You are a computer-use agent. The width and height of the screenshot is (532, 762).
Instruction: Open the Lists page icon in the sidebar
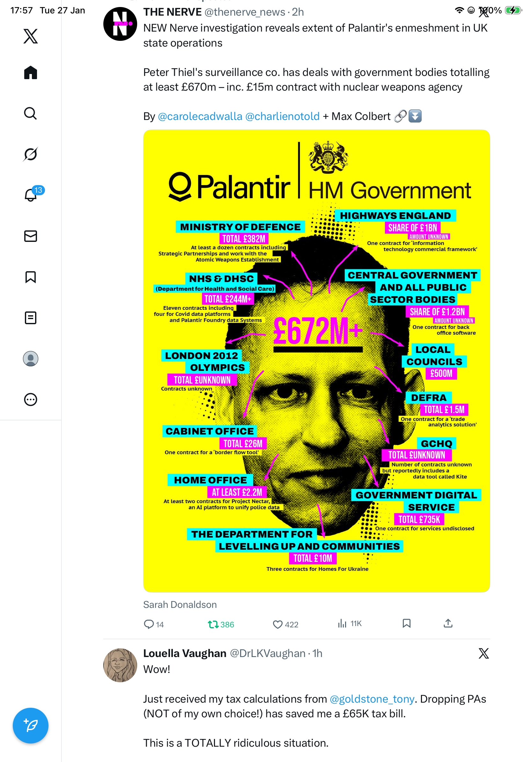(x=31, y=317)
